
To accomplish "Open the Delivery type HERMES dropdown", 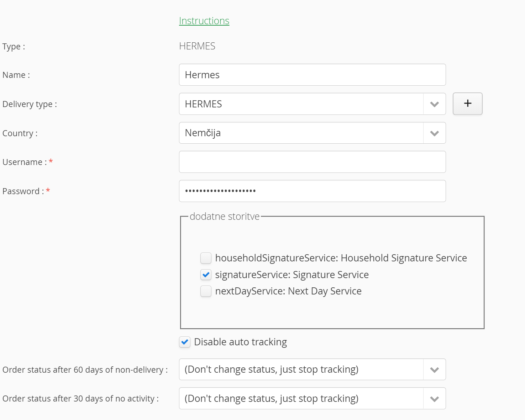I will click(312, 104).
